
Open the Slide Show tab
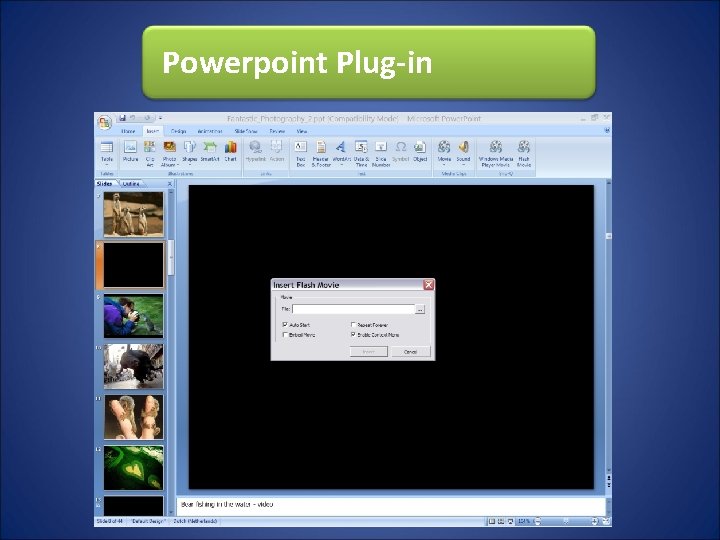[246, 131]
